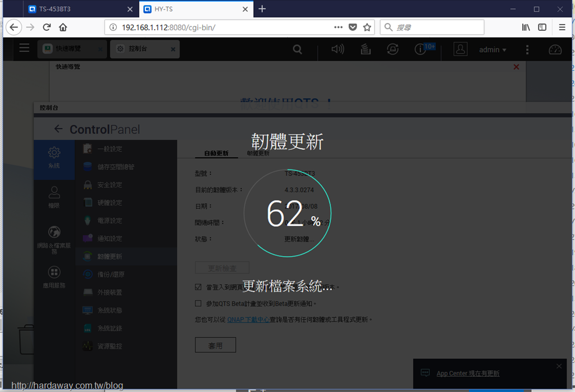The height and width of the screenshot is (392, 575).
Task: Open 系統狀態 in the system list
Action: pos(126,310)
